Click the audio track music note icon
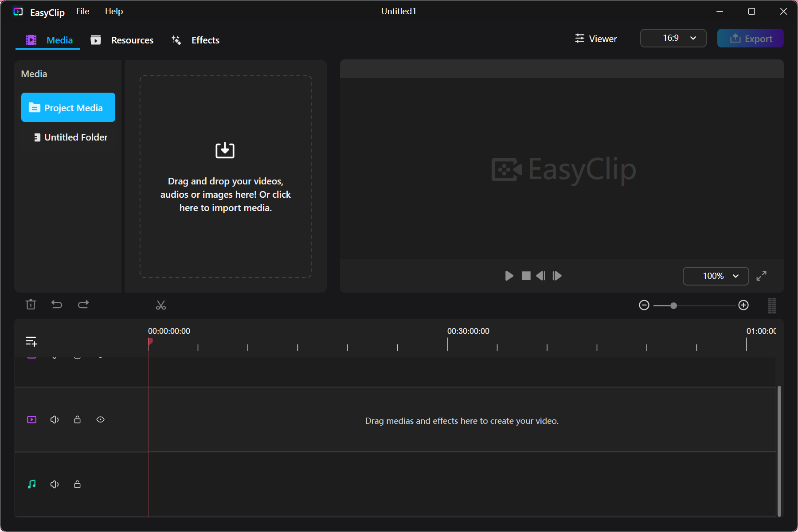Image resolution: width=798 pixels, height=532 pixels. 32,484
